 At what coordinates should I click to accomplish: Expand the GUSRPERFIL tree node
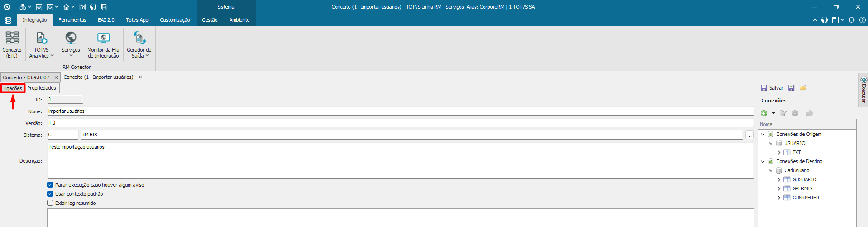click(779, 198)
